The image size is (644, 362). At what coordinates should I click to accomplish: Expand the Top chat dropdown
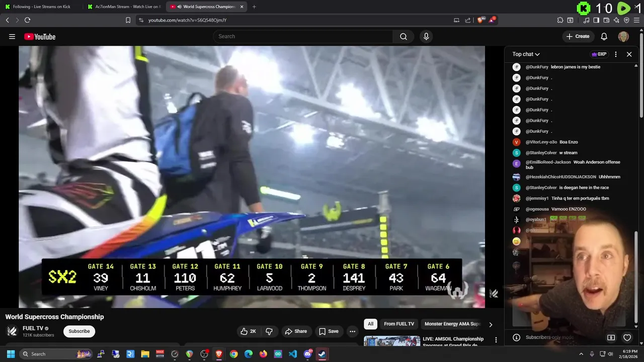526,54
